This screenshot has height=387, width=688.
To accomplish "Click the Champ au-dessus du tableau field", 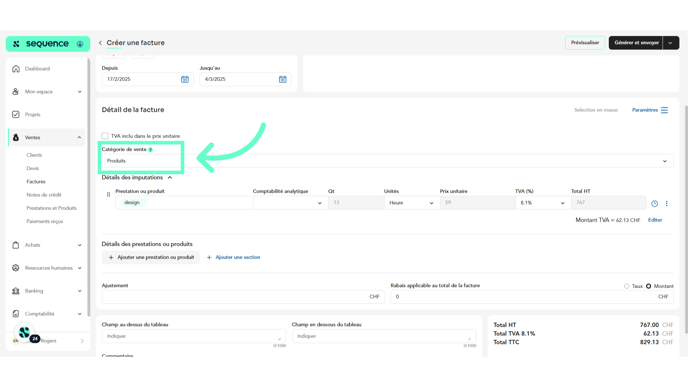I will [x=194, y=337].
